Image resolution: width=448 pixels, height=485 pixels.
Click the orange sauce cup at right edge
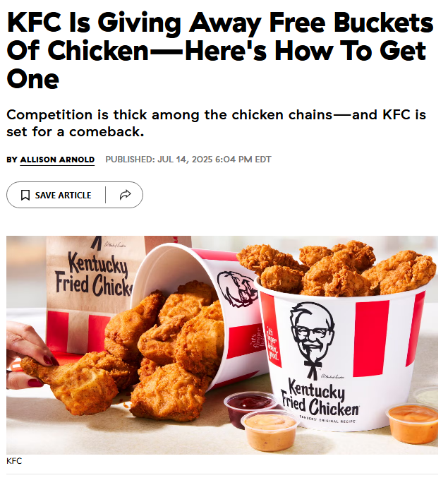[412, 424]
